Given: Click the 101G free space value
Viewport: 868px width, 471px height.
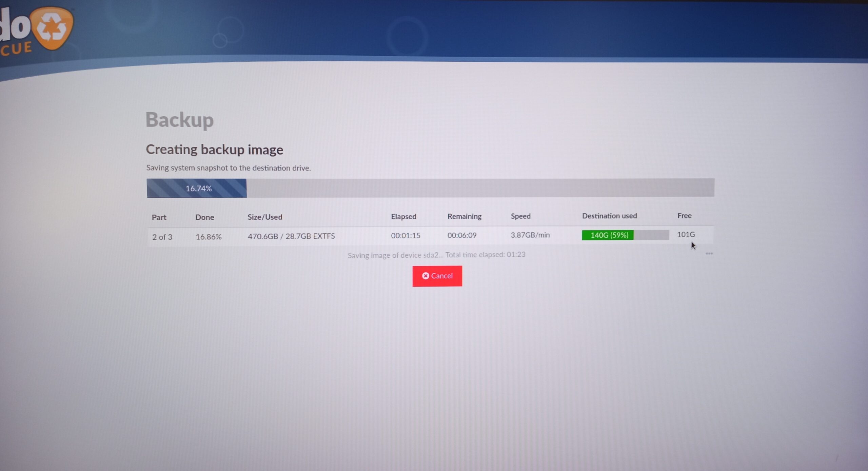Looking at the screenshot, I should pyautogui.click(x=686, y=234).
